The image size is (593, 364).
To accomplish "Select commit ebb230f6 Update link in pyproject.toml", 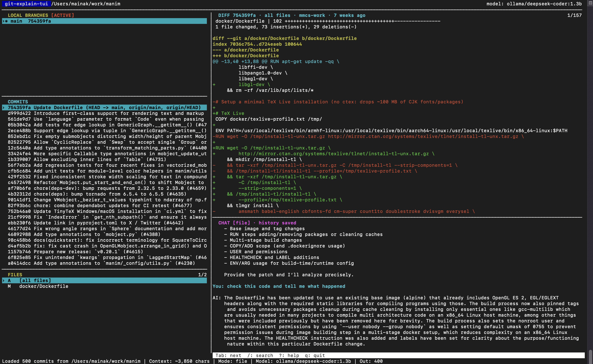I will tap(104, 223).
